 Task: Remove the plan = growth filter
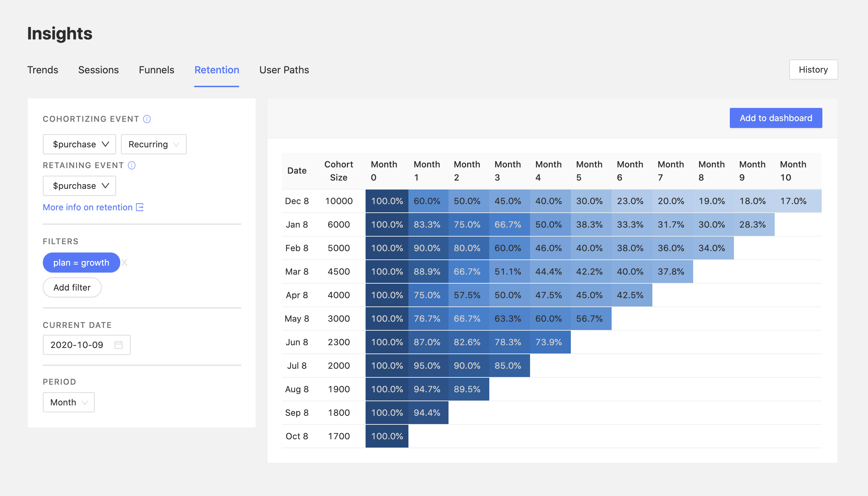click(x=125, y=263)
